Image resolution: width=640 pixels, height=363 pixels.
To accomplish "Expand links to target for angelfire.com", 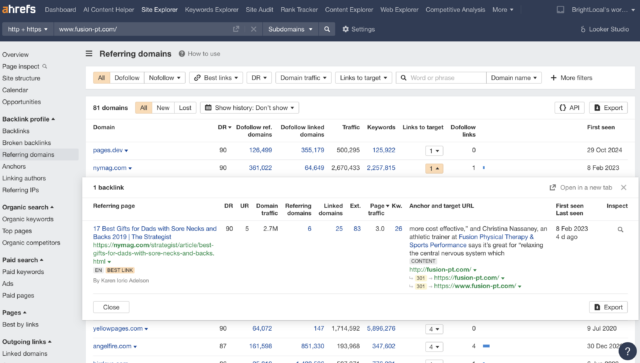I will 434,347.
